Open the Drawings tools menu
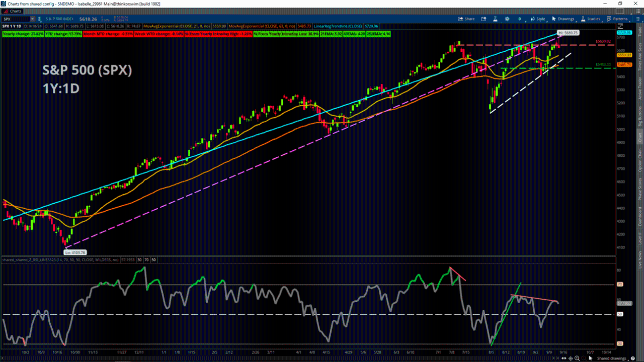 [x=563, y=19]
